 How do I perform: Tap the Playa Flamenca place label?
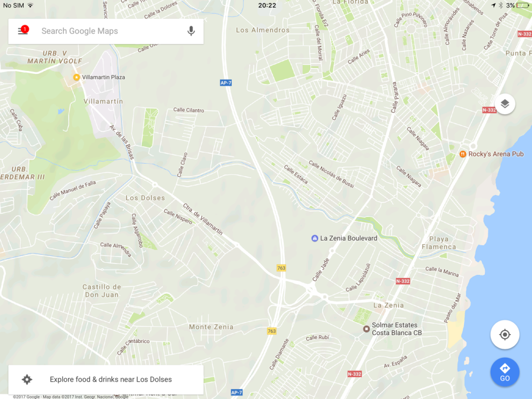pyautogui.click(x=439, y=243)
